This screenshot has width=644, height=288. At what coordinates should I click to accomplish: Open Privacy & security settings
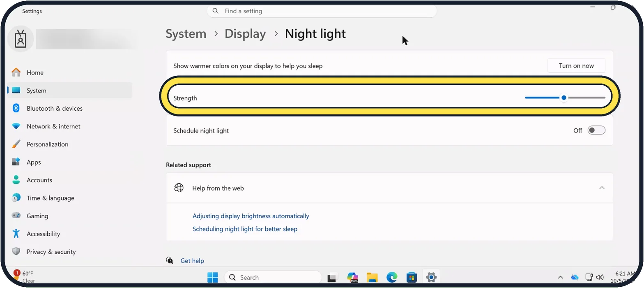tap(70, 251)
